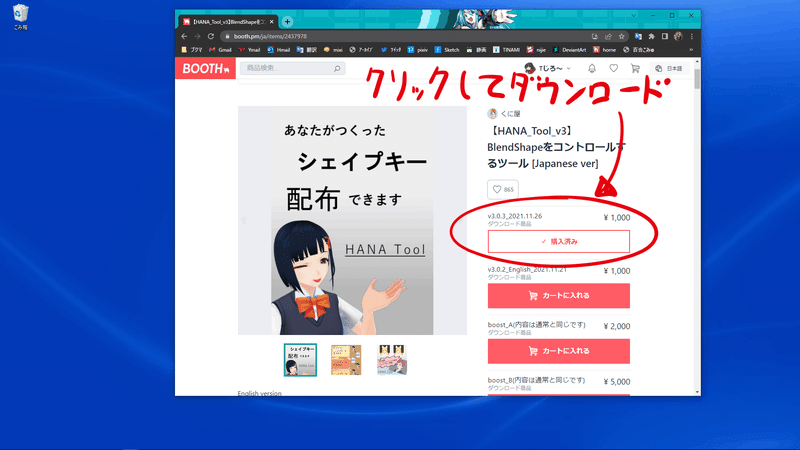This screenshot has height=450, width=800.
Task: Open the pixiv bookmark
Action: coord(418,50)
